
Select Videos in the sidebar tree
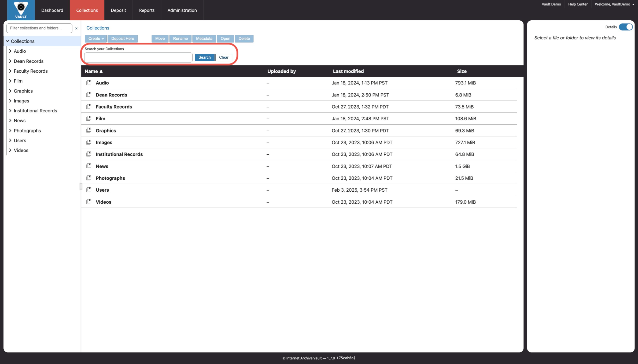point(21,150)
